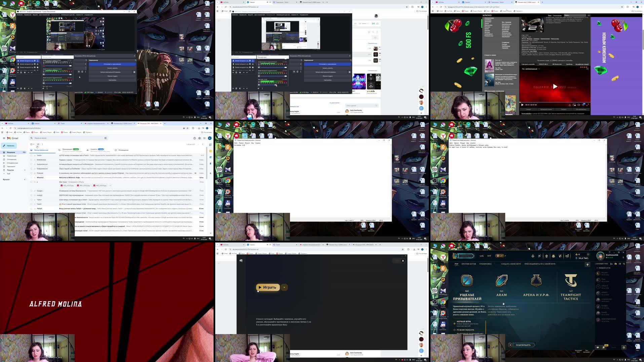Expand the Ещё section in Gmail sidebar
Image resolution: width=644 pixels, height=362 pixels.
8,173
